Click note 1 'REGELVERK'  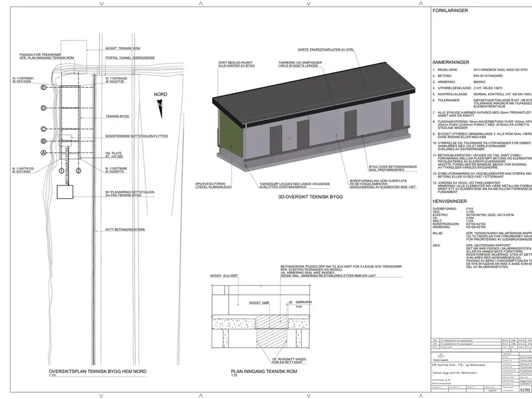coord(480,70)
